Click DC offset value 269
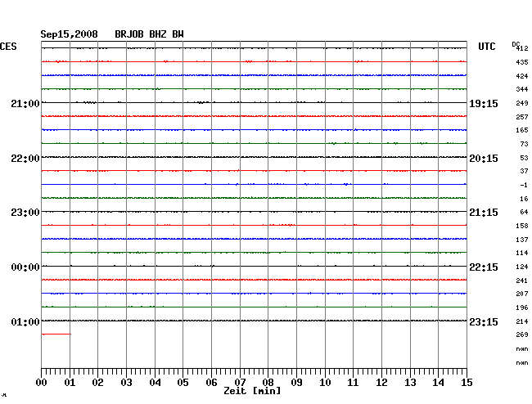 (x=522, y=334)
